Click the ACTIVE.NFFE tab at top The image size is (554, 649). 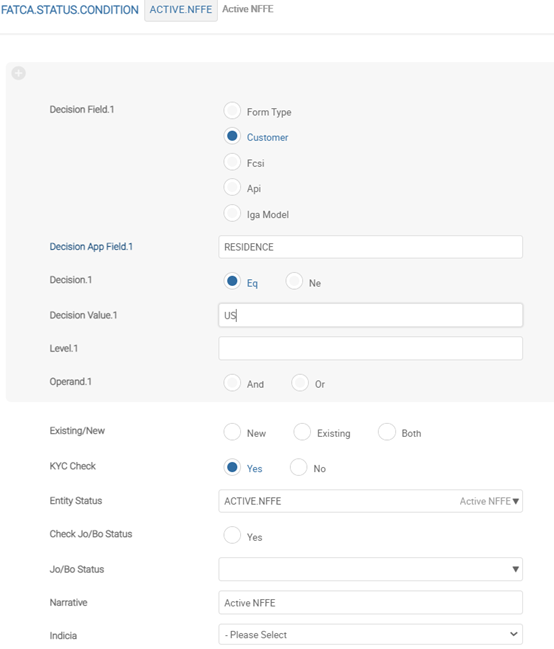[x=181, y=10]
